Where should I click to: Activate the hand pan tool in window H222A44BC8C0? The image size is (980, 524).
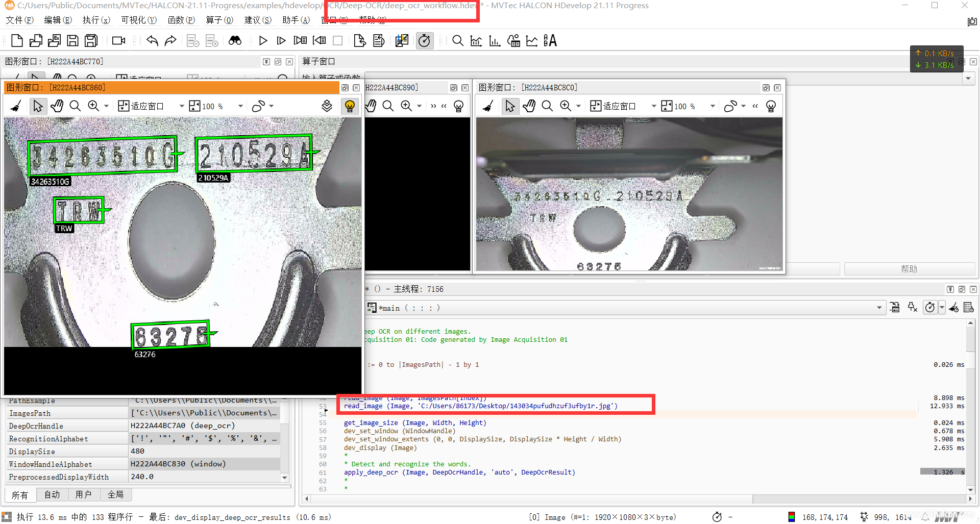(x=529, y=106)
